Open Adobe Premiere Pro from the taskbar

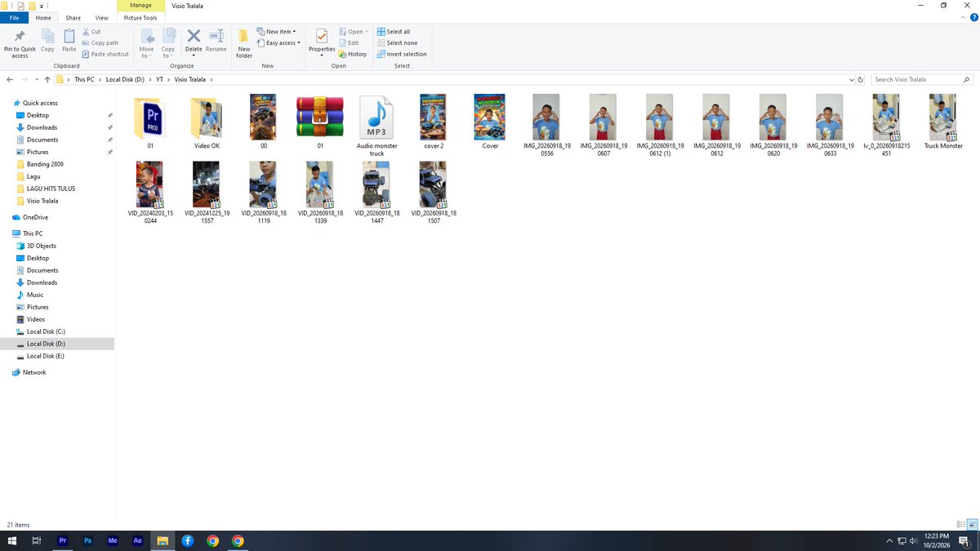63,540
